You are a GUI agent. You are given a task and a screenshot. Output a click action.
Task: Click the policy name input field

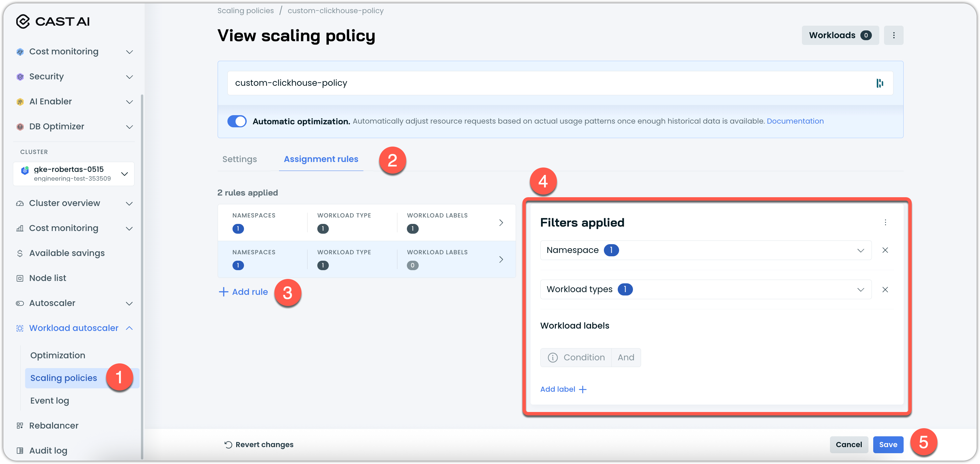click(533, 83)
